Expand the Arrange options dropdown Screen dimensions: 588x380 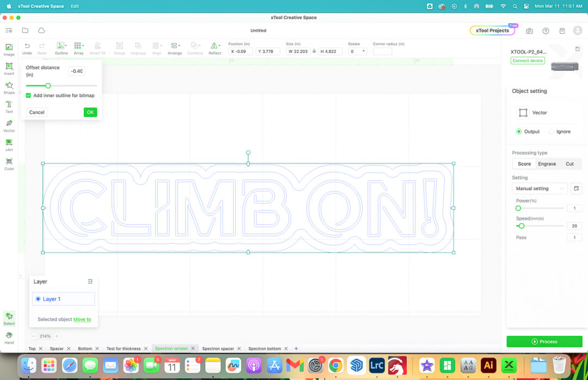pos(175,48)
